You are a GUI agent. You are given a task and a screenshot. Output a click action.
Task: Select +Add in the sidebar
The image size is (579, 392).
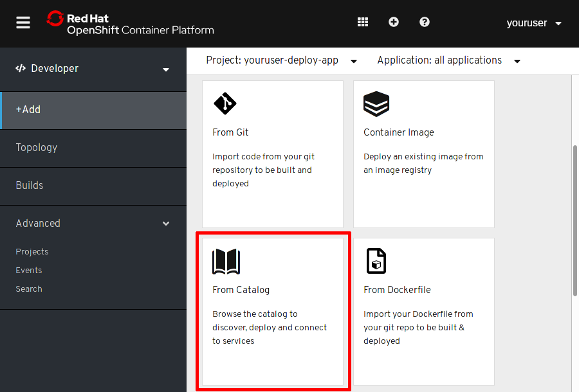coord(93,110)
